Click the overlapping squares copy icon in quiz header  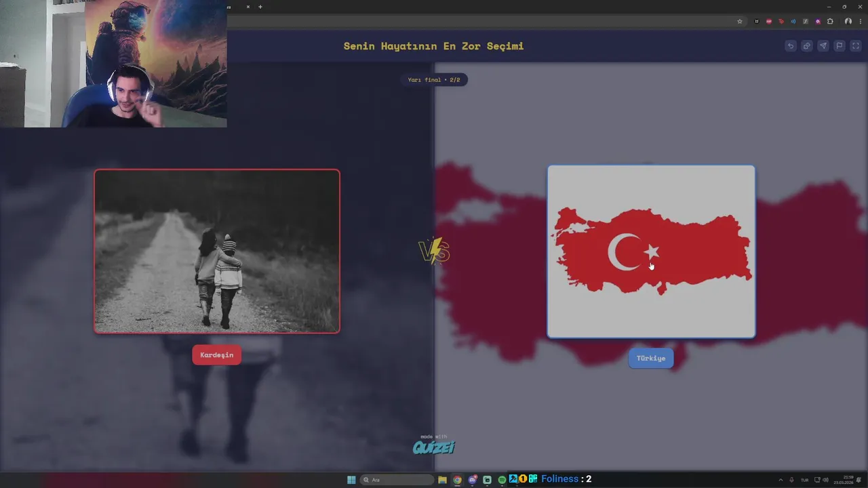[x=806, y=46]
